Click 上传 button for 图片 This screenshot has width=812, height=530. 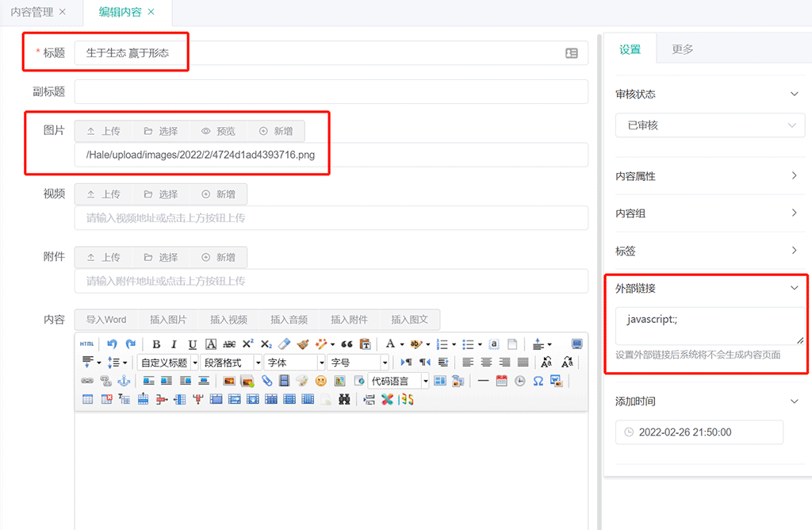[104, 131]
